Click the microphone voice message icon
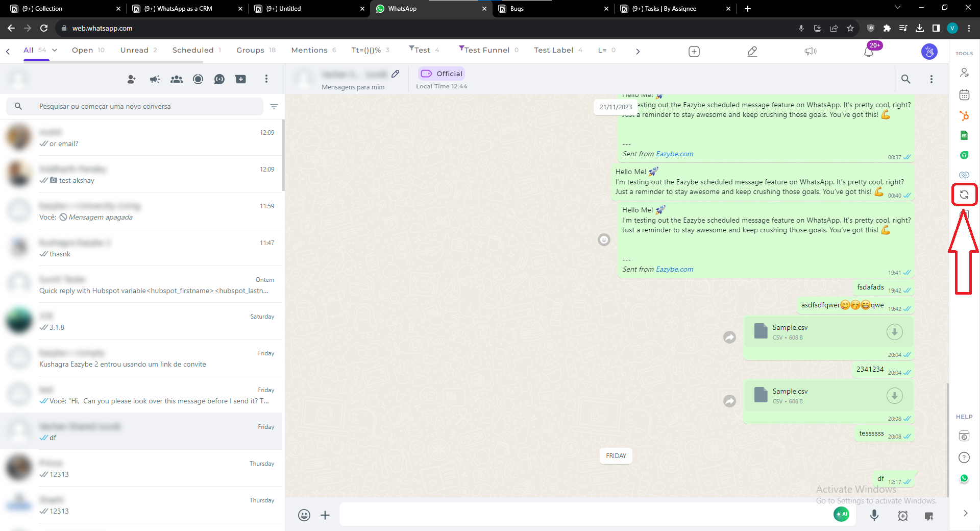This screenshot has height=531, width=980. coord(874,516)
